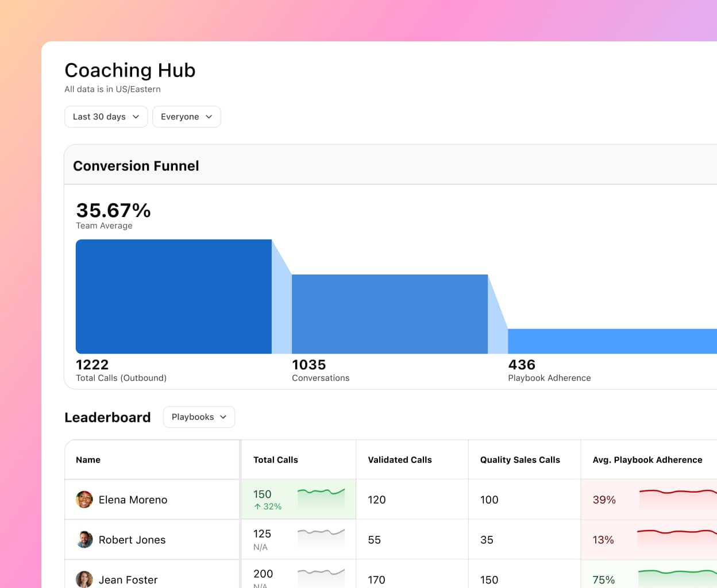Click Elena Moreno's 100 quality sales calls

pos(489,500)
